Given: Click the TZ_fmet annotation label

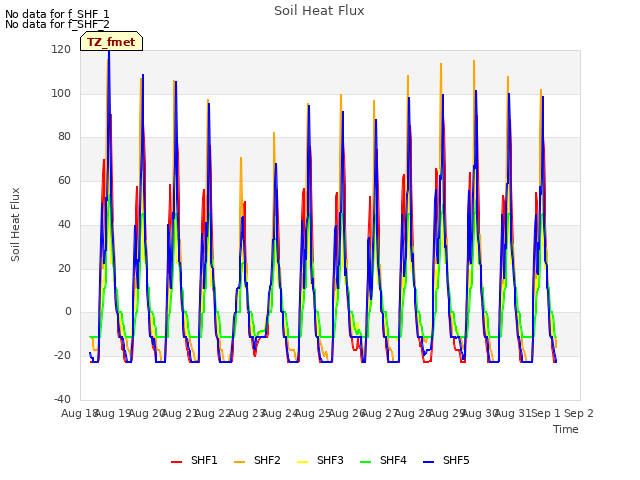Looking at the screenshot, I should pos(111,42).
